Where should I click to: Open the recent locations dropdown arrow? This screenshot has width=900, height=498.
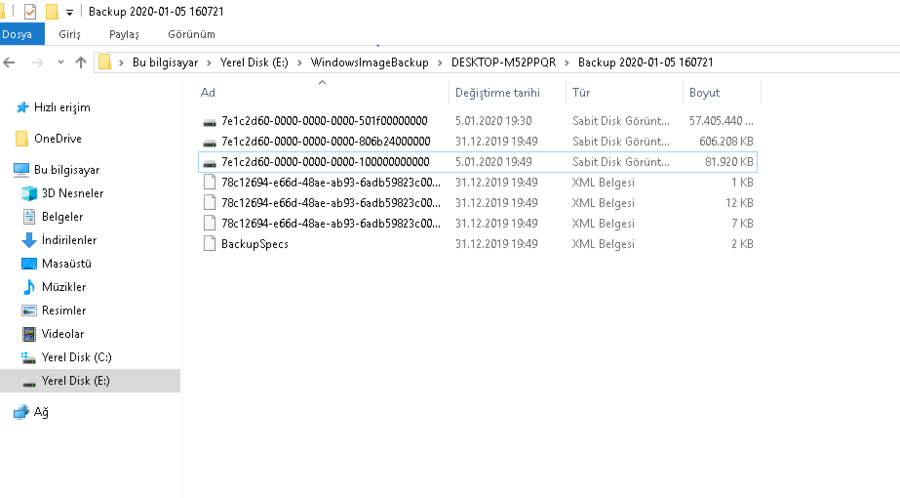tap(60, 63)
